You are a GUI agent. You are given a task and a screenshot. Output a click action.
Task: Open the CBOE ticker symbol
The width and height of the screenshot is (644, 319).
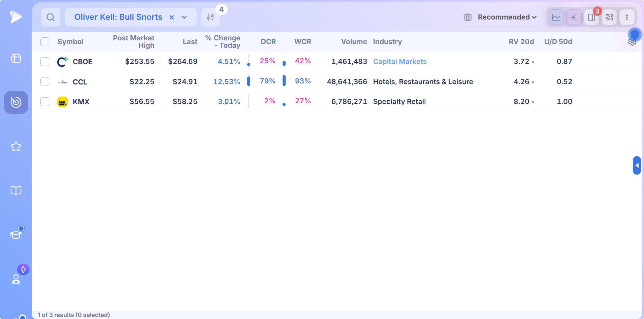83,62
